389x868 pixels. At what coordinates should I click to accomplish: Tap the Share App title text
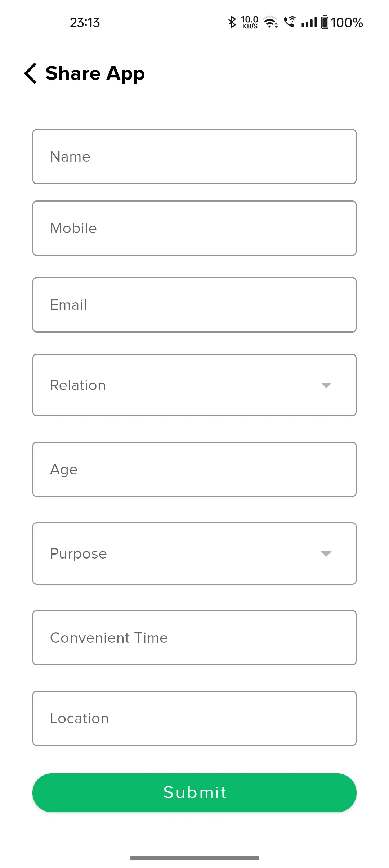click(95, 74)
